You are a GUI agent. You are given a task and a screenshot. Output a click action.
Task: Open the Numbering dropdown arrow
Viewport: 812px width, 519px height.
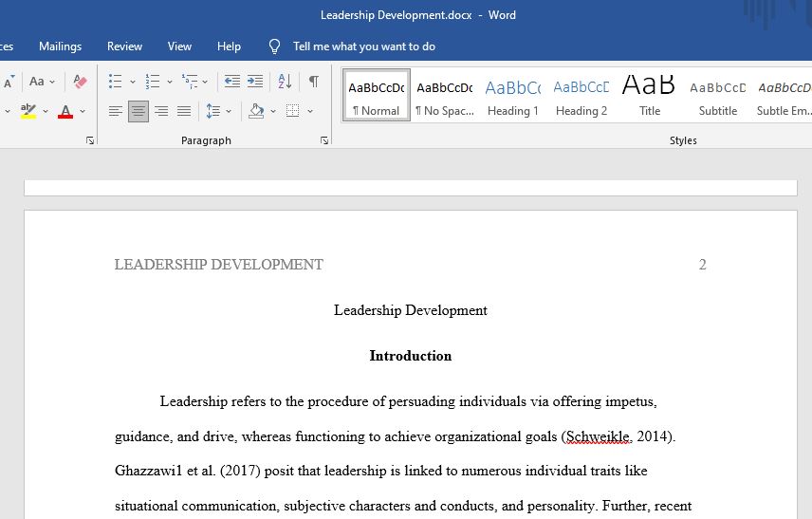coord(170,82)
